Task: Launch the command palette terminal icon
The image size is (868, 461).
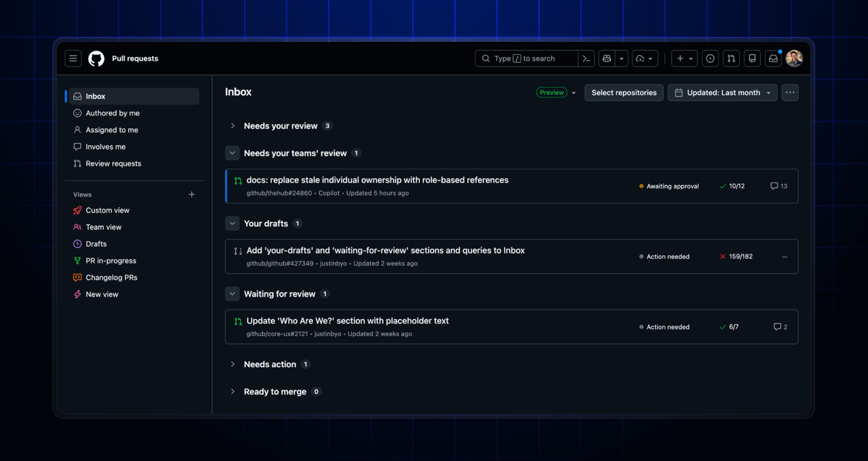Action: pos(586,58)
